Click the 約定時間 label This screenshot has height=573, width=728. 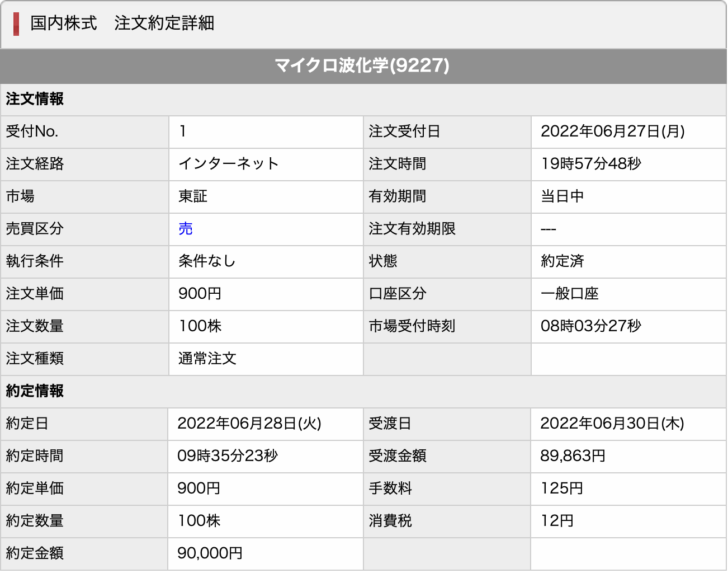(35, 456)
